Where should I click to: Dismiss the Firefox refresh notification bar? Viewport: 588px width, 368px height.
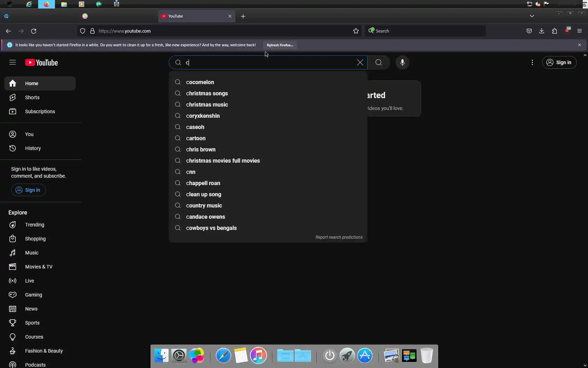[580, 45]
